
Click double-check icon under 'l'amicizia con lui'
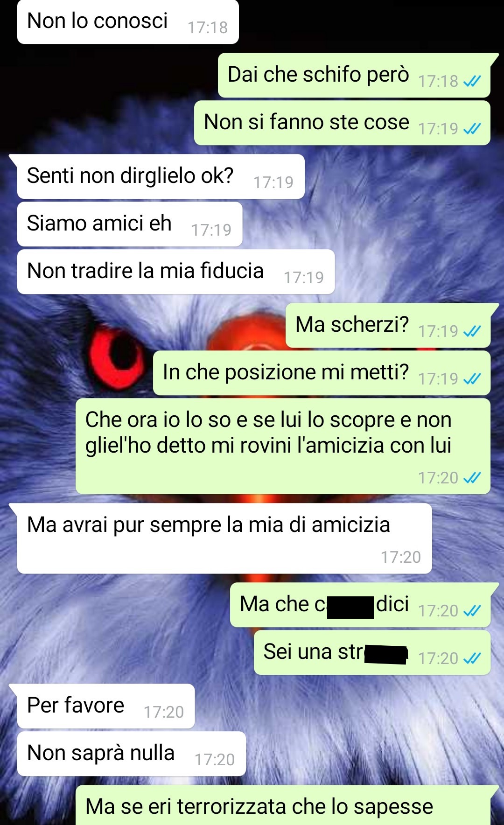472,478
